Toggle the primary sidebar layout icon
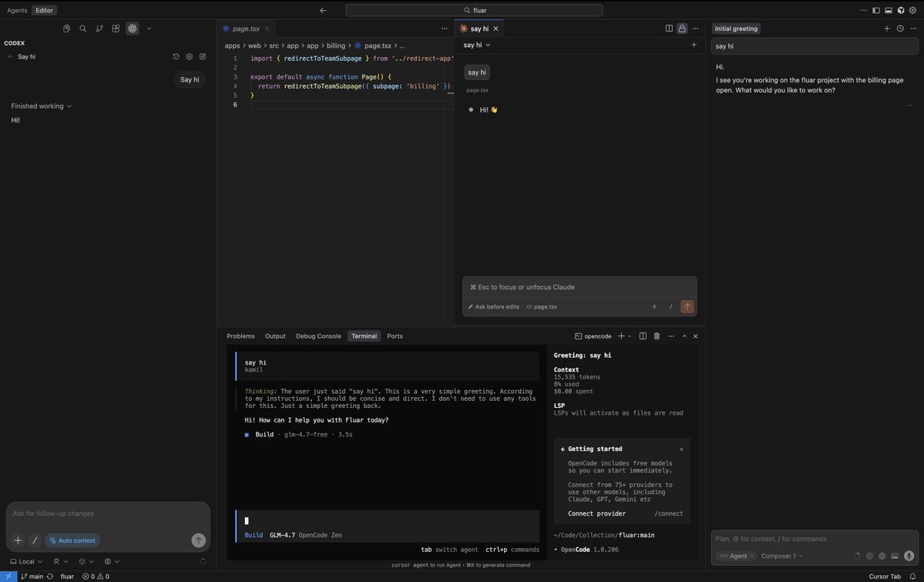924x582 pixels. [875, 10]
